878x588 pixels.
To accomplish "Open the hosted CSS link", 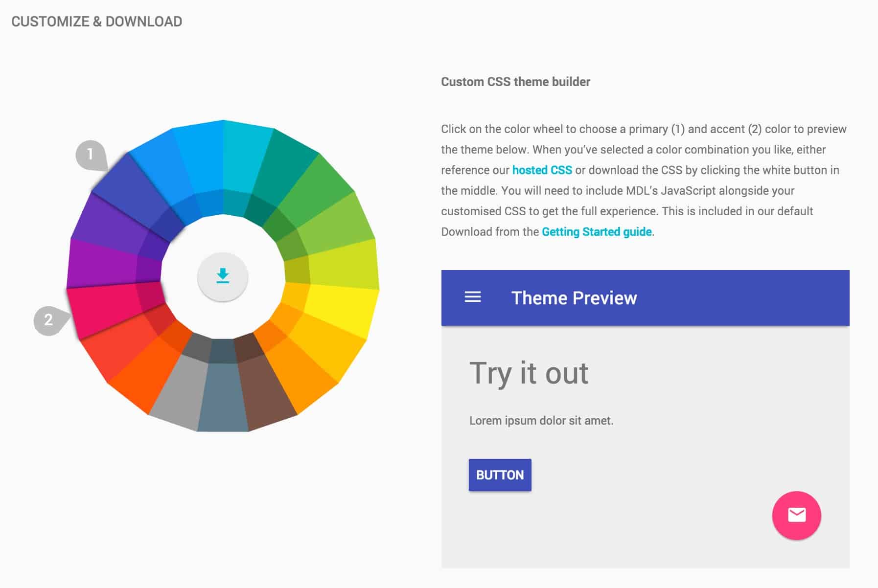I will coord(541,170).
